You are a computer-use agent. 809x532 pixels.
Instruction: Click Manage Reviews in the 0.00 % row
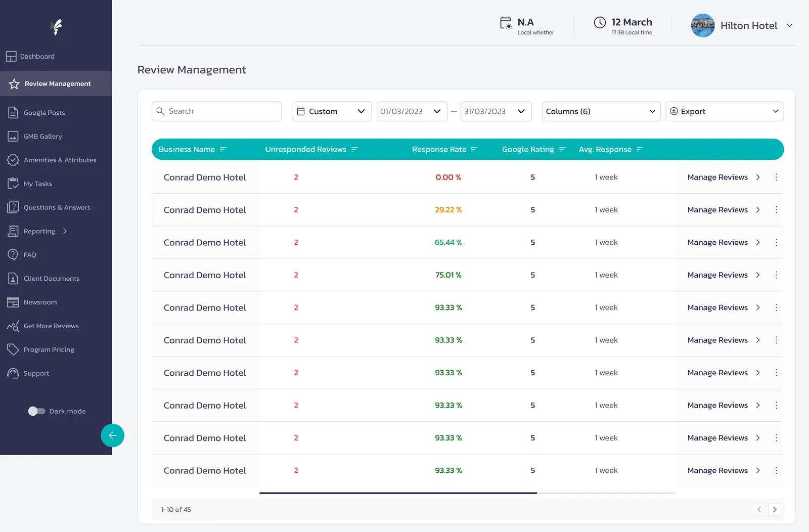coord(724,177)
